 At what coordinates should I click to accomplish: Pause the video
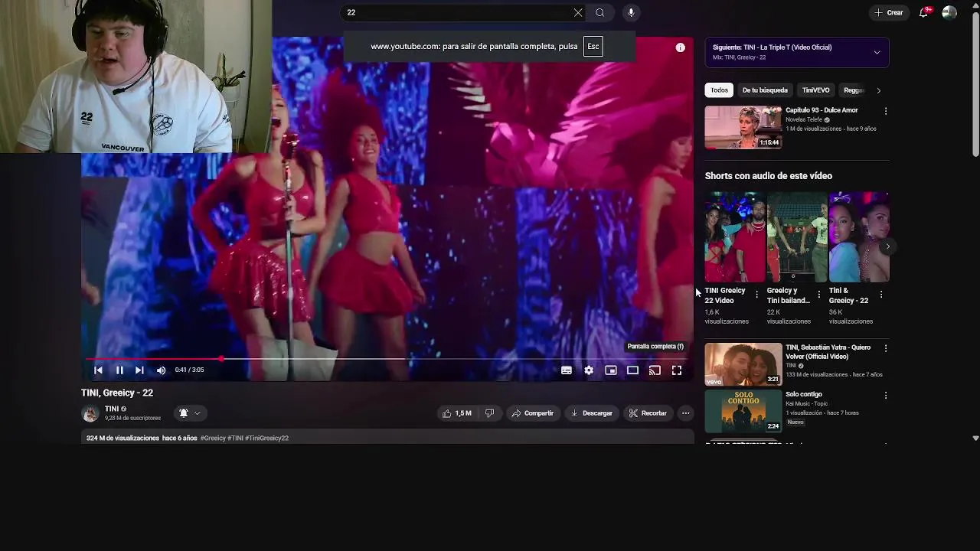coord(119,370)
